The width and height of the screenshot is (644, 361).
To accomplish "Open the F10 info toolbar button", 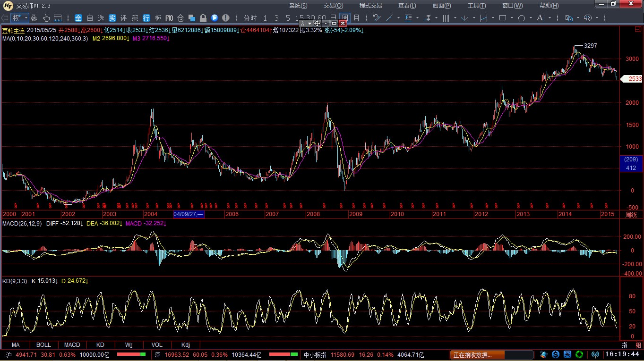I will click(169, 18).
